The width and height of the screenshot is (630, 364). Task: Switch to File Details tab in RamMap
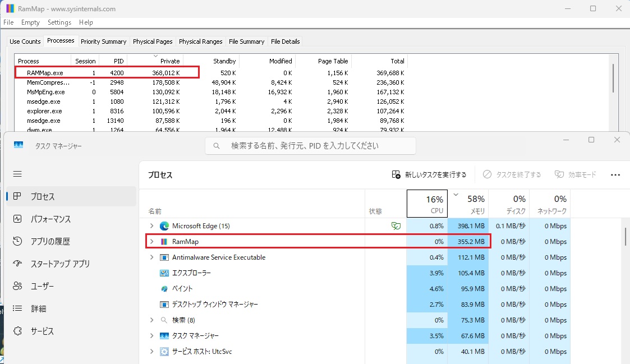(286, 42)
